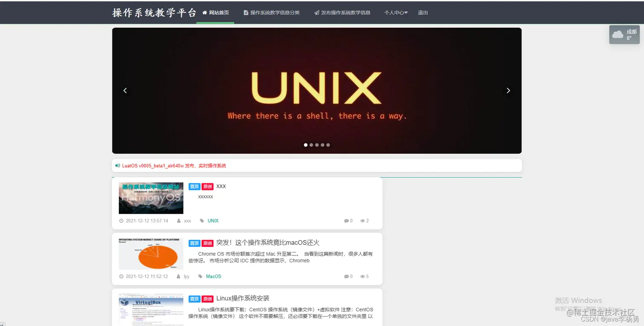The height and width of the screenshot is (326, 644).
Task: Open the HarmonyOS article thumbnail
Action: [x=151, y=198]
